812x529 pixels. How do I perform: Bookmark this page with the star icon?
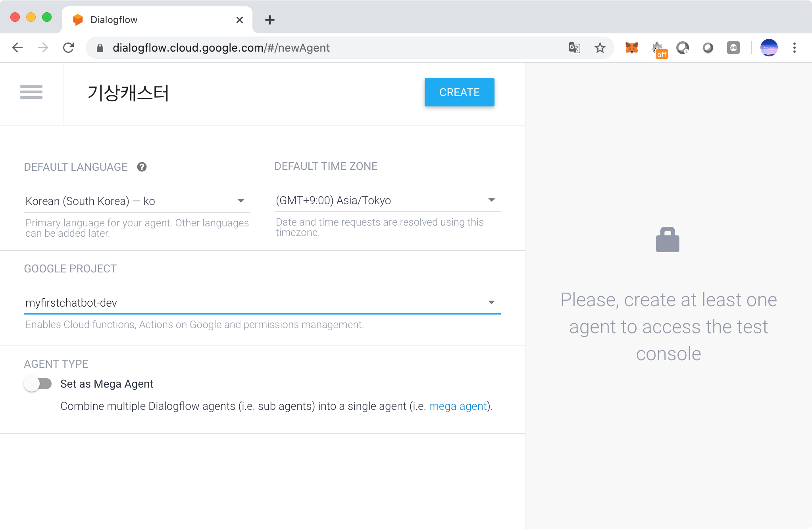point(600,48)
